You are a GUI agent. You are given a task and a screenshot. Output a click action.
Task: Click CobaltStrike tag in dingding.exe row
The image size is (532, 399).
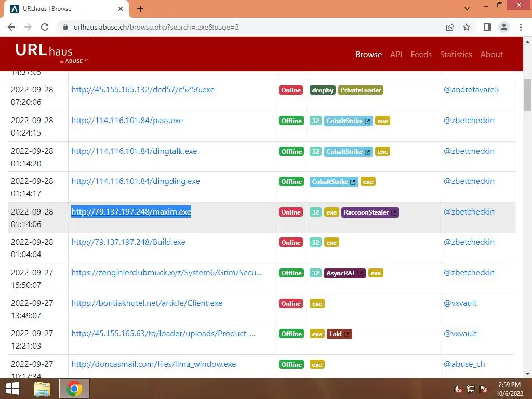334,181
